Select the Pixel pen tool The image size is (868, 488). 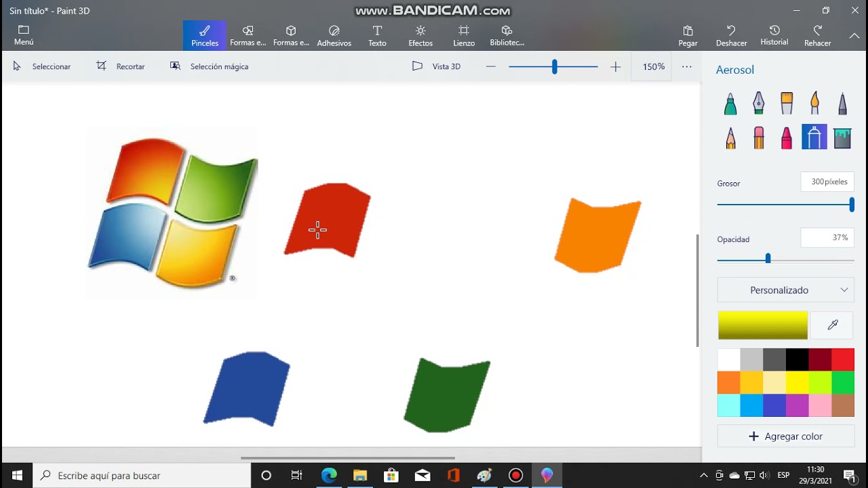click(842, 104)
